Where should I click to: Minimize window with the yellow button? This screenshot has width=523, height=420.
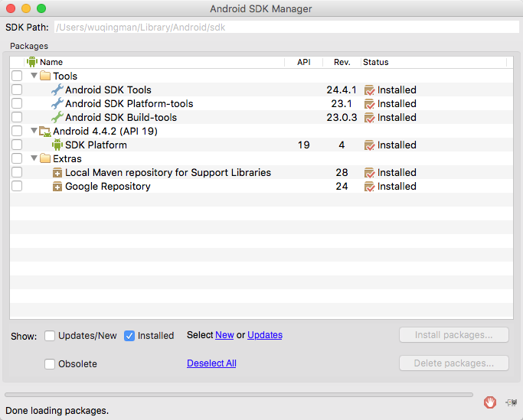pos(26,8)
